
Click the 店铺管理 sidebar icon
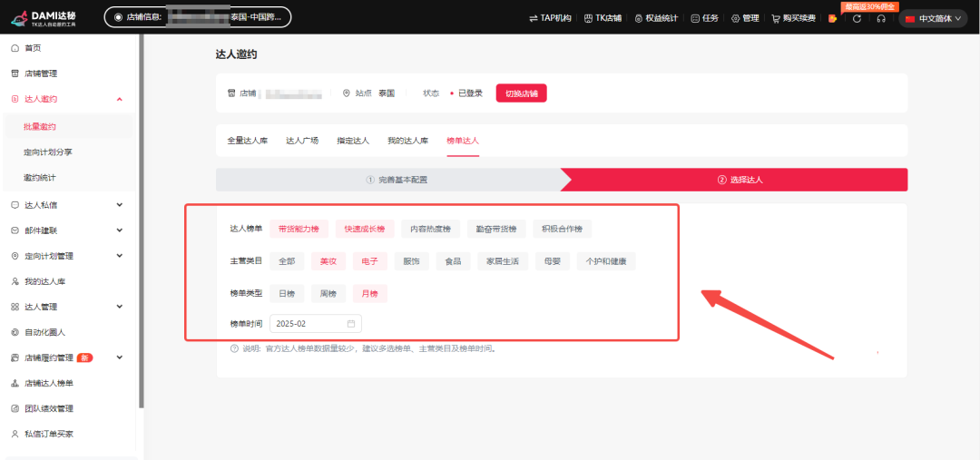click(x=15, y=73)
